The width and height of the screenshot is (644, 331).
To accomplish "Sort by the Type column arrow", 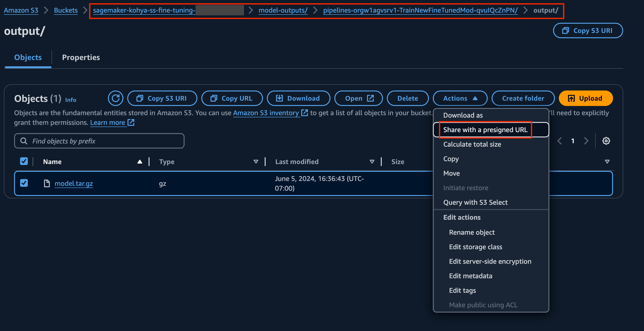I will click(x=256, y=162).
